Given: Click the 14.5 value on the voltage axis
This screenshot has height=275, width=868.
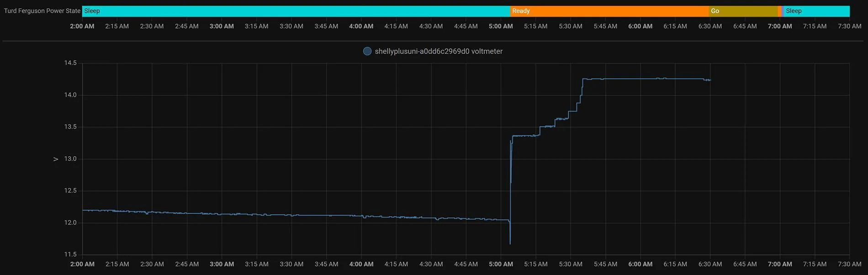Looking at the screenshot, I should point(70,63).
